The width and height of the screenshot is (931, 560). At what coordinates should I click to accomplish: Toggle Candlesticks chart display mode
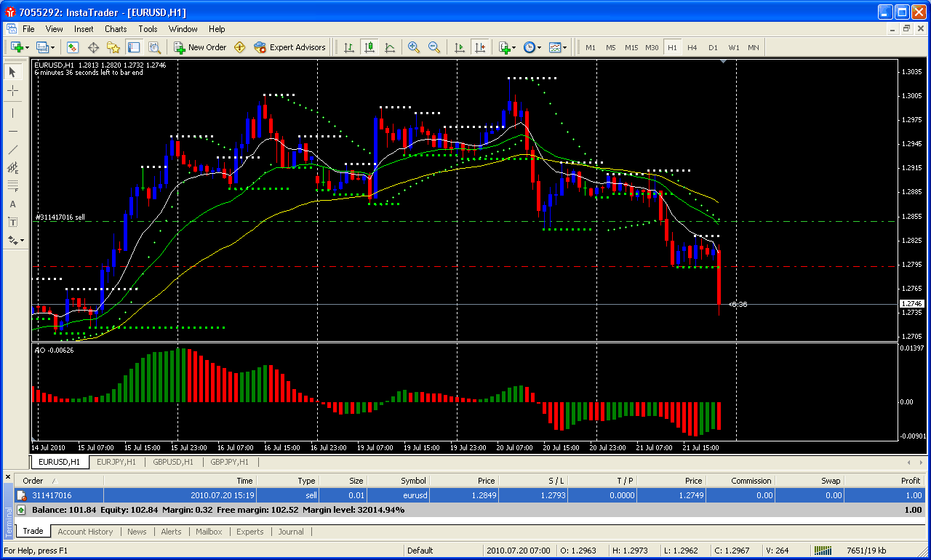pos(369,47)
